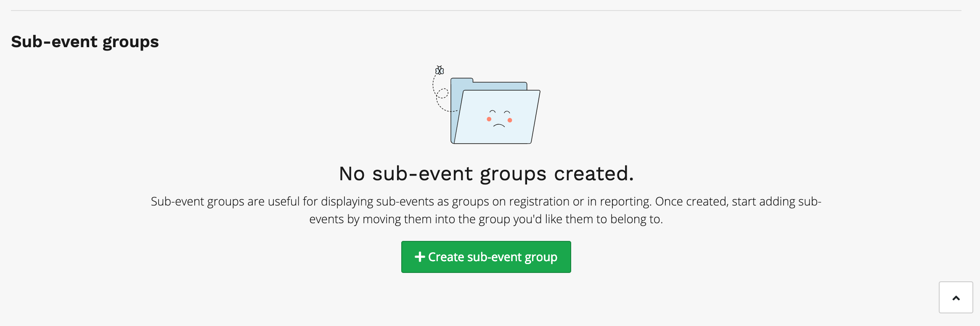The width and height of the screenshot is (980, 326).
Task: Click the white box around the up chevron
Action: [x=956, y=297]
